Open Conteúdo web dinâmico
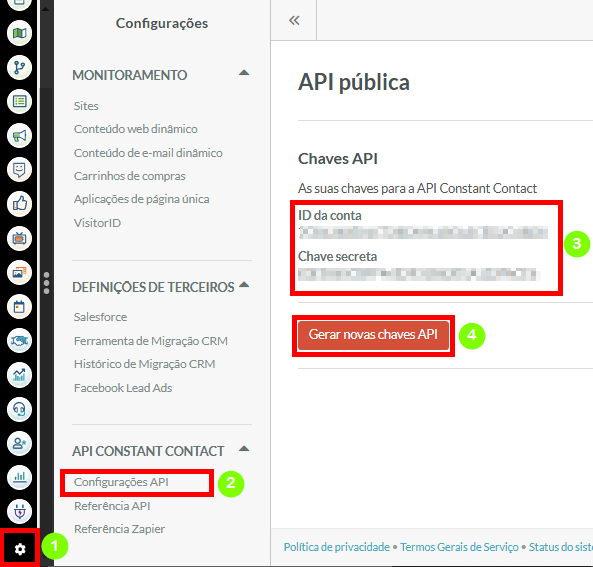The width and height of the screenshot is (593, 567). [136, 129]
